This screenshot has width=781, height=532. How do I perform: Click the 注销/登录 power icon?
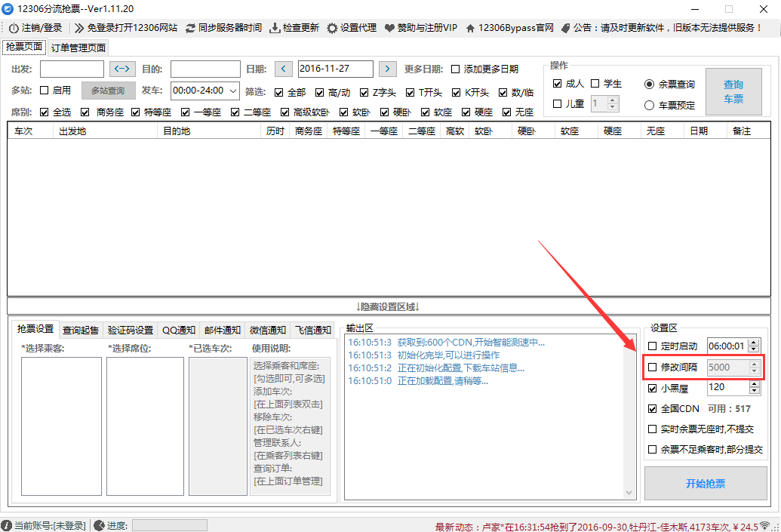click(14, 28)
